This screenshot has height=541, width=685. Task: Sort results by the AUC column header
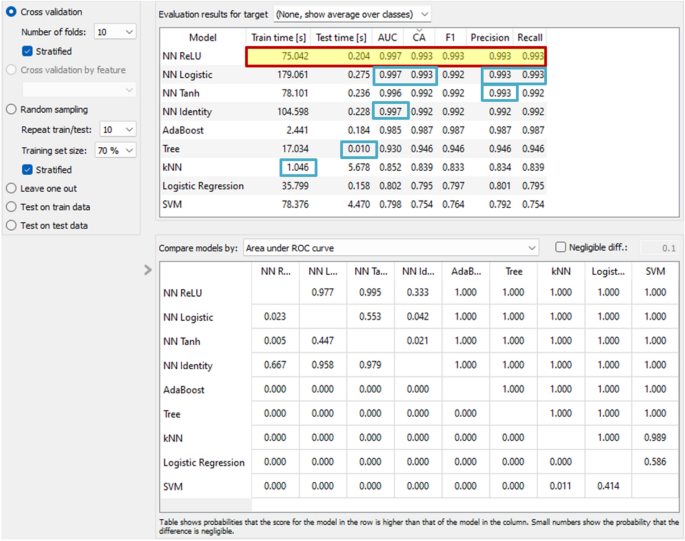[x=387, y=37]
